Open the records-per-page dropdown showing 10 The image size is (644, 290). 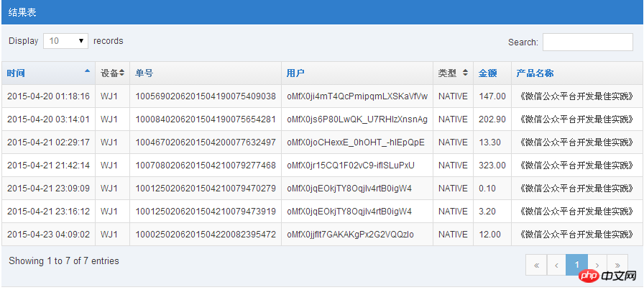[x=65, y=41]
